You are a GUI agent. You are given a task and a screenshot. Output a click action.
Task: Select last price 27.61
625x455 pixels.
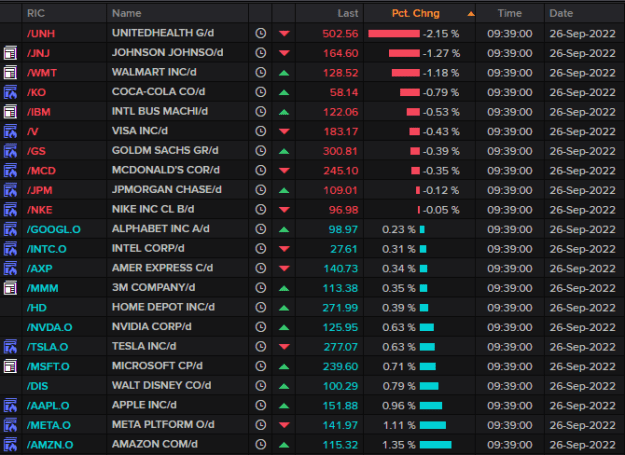344,249
